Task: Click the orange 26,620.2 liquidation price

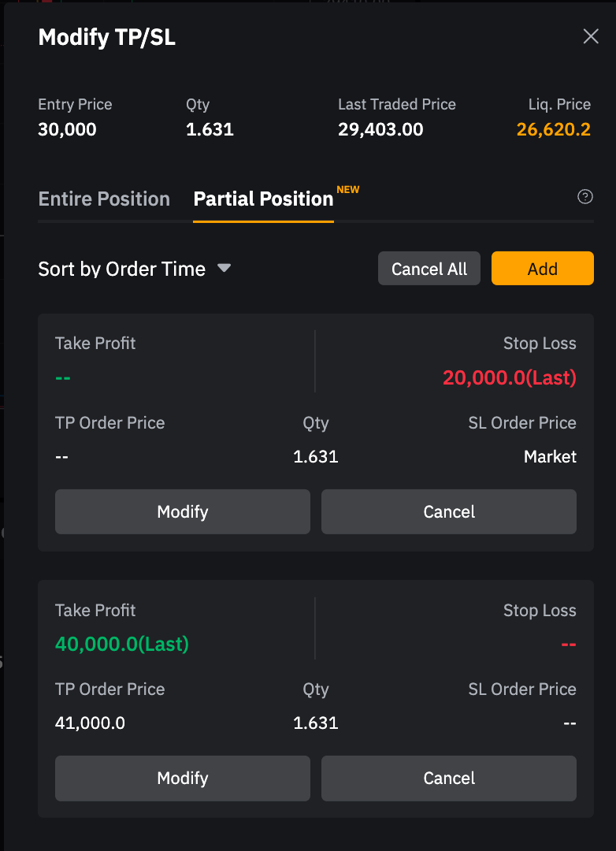Action: coord(553,129)
